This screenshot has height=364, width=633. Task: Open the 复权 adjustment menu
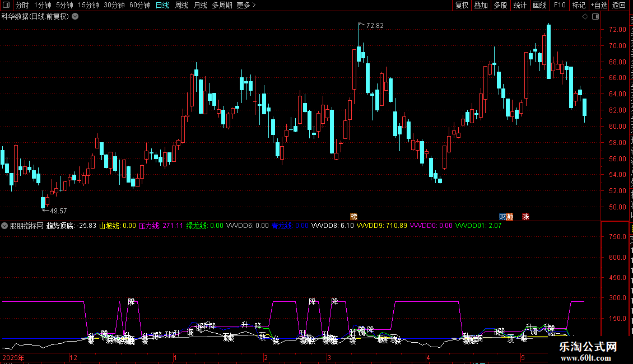(x=462, y=5)
